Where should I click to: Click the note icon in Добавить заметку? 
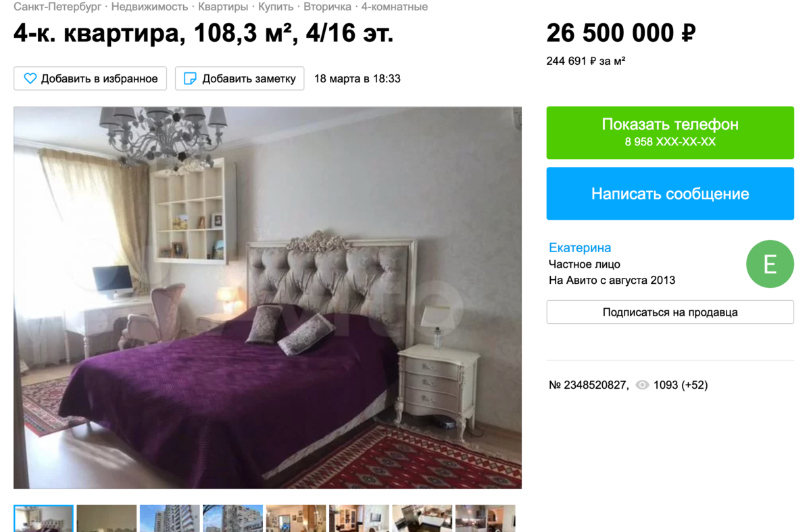click(191, 78)
